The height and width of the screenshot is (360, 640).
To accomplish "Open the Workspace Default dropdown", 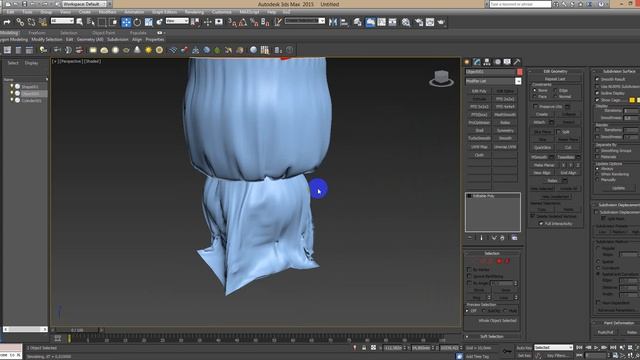I will point(84,4).
